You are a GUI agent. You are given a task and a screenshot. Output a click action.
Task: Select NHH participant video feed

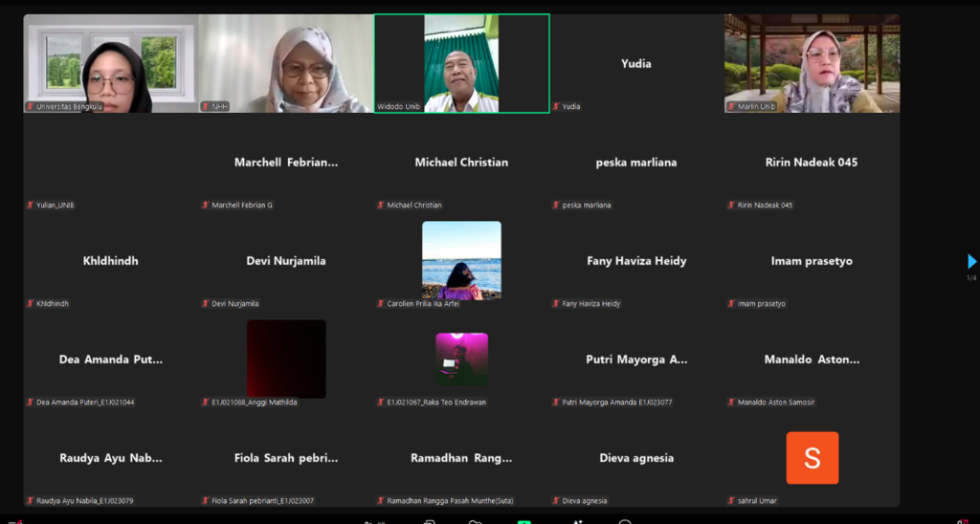(x=286, y=64)
